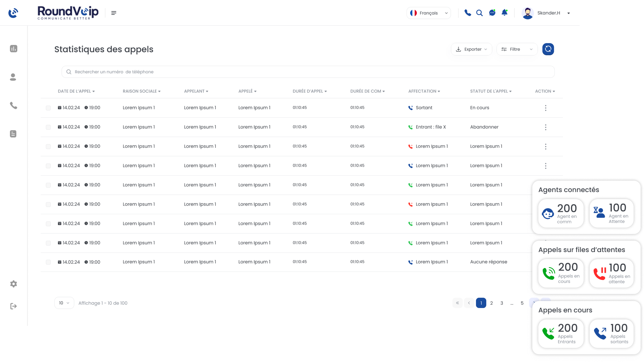Sort by DURÉE D'APPEL column
The height and width of the screenshot is (362, 644).
pos(310,91)
